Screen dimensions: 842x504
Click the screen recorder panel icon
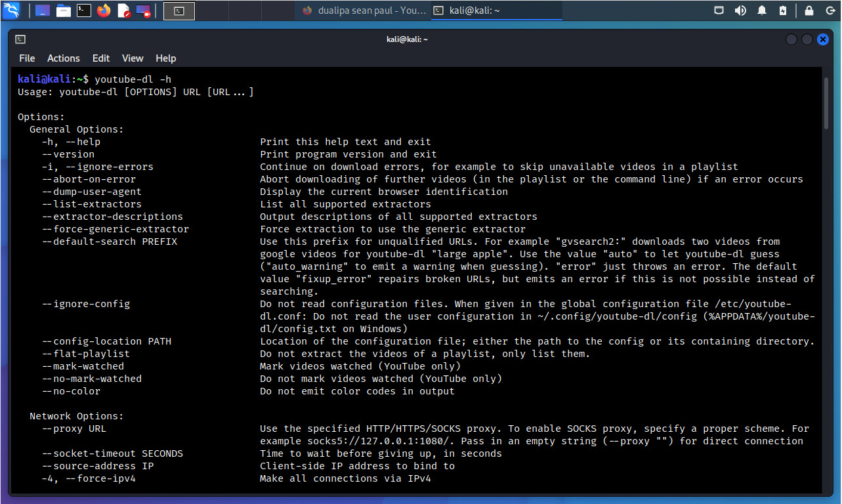pos(143,10)
